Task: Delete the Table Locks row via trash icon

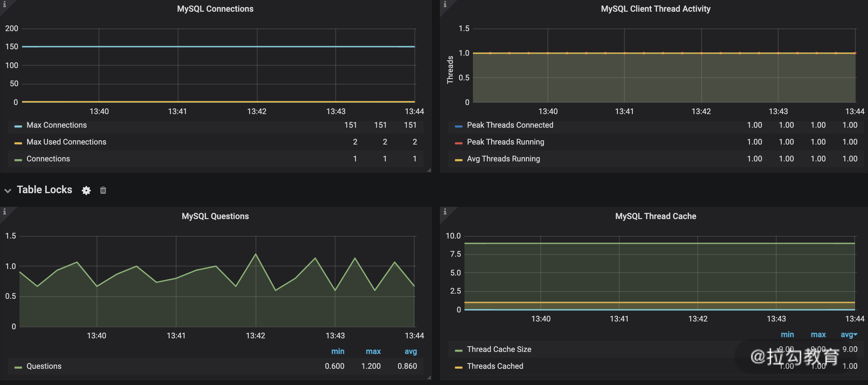Action: pyautogui.click(x=103, y=191)
